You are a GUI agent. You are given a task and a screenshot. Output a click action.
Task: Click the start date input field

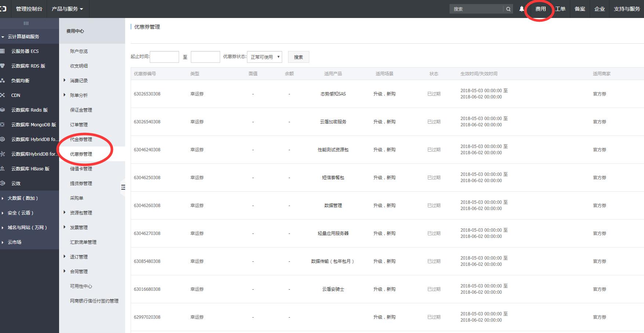(x=164, y=57)
